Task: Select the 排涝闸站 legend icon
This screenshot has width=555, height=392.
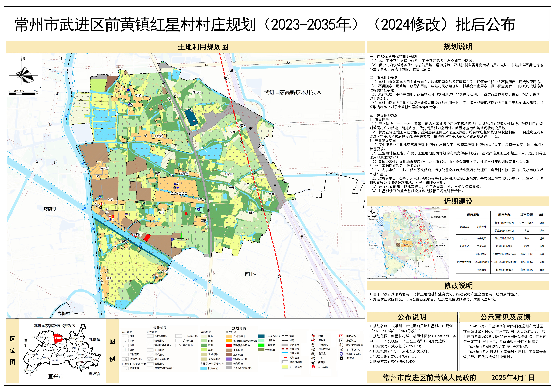Action: [x=341, y=340]
